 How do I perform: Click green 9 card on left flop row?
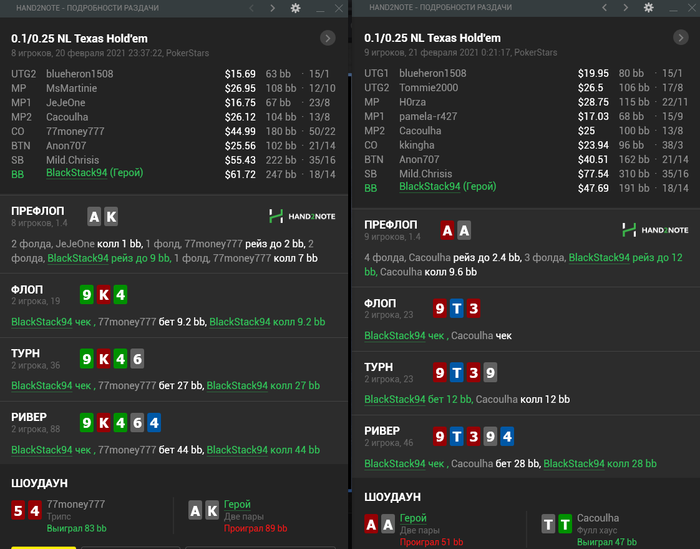pyautogui.click(x=87, y=295)
